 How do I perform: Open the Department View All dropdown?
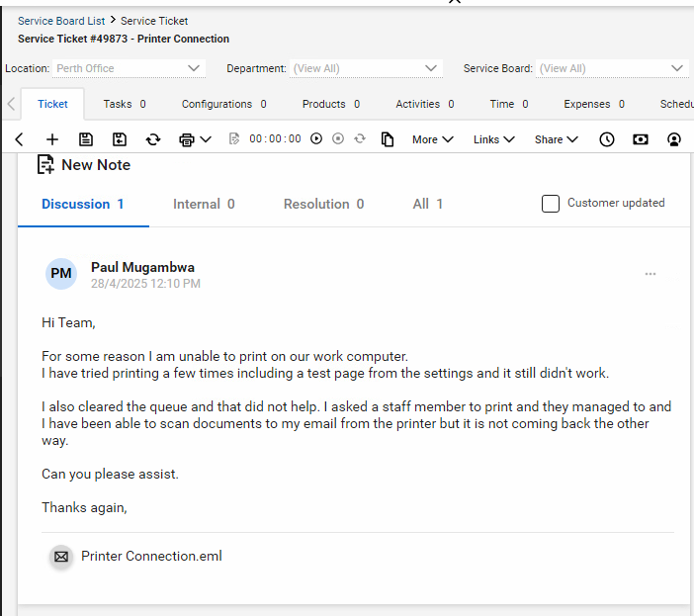tap(366, 68)
